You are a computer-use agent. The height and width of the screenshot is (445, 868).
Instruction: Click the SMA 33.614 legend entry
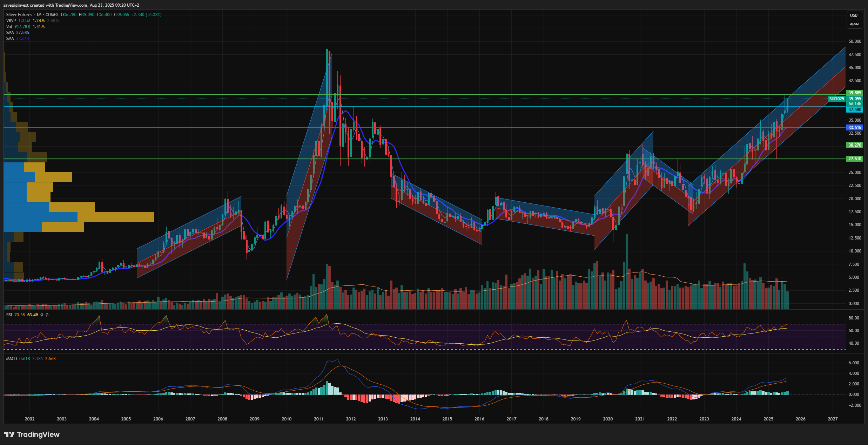(17, 39)
